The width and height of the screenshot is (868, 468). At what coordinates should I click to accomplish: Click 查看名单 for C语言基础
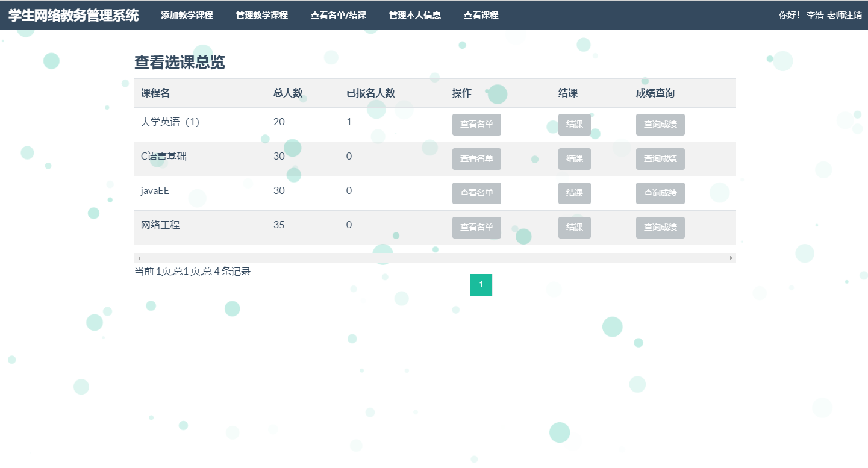(x=476, y=158)
